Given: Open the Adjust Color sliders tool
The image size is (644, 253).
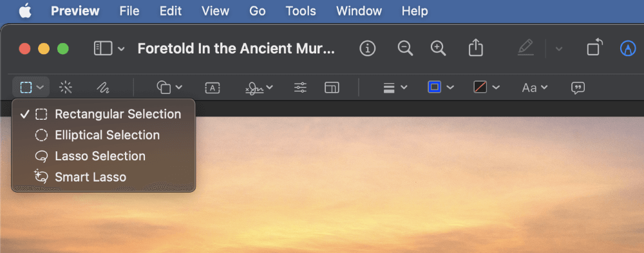Looking at the screenshot, I should click(300, 88).
